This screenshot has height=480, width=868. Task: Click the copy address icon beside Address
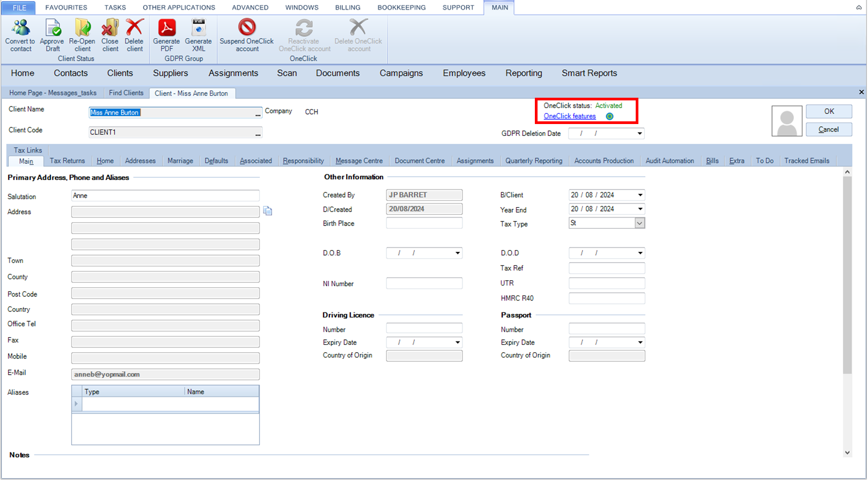pos(268,212)
